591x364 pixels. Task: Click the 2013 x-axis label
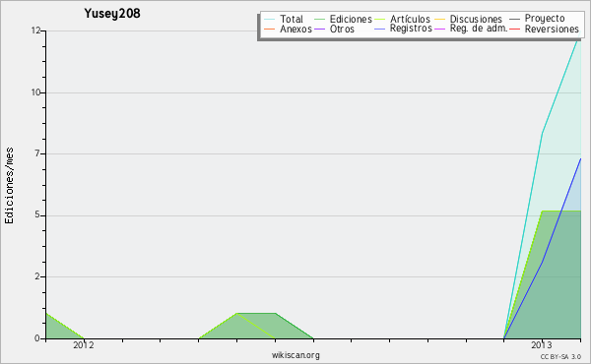[541, 344]
